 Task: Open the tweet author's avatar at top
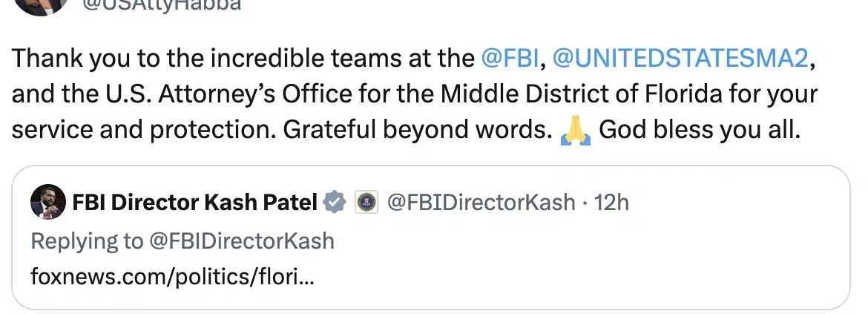pyautogui.click(x=41, y=5)
